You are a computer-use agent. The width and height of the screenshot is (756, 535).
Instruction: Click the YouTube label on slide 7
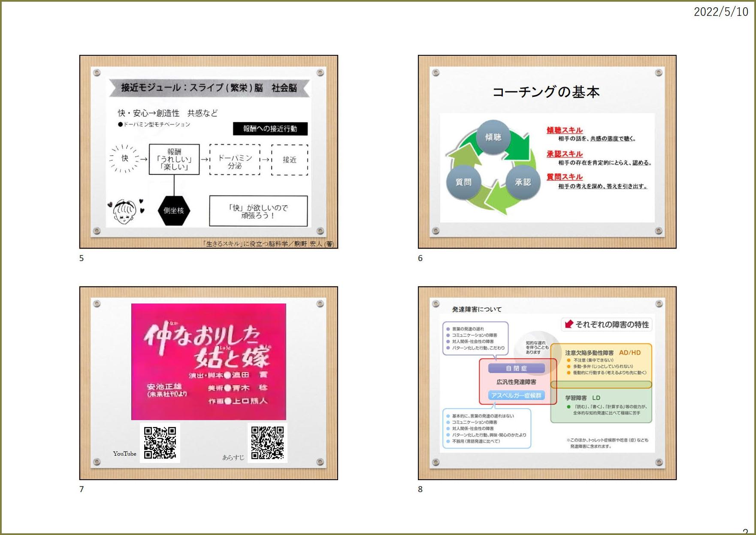tap(125, 454)
